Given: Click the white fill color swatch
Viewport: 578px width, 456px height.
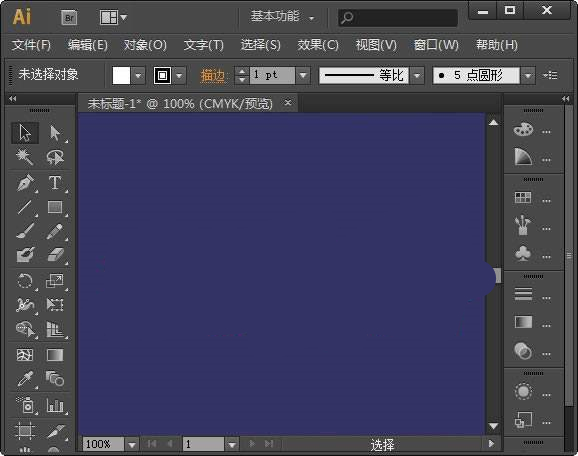Looking at the screenshot, I should pos(121,76).
